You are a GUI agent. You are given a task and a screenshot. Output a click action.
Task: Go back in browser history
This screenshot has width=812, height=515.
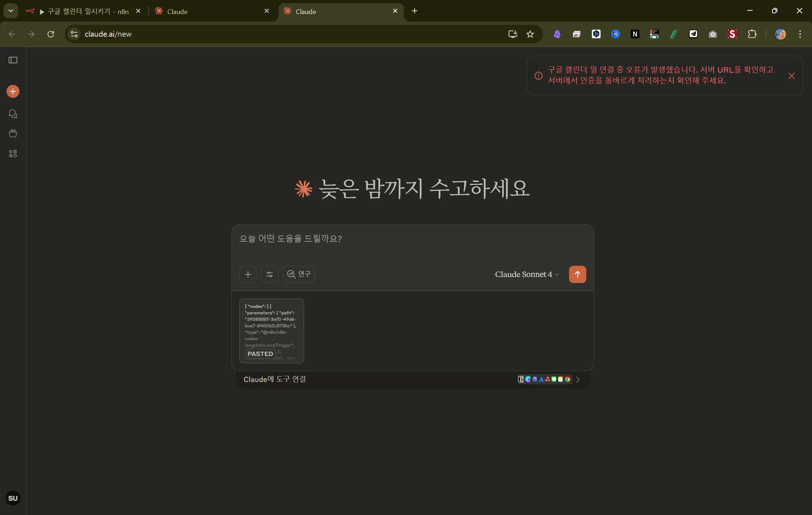(12, 34)
